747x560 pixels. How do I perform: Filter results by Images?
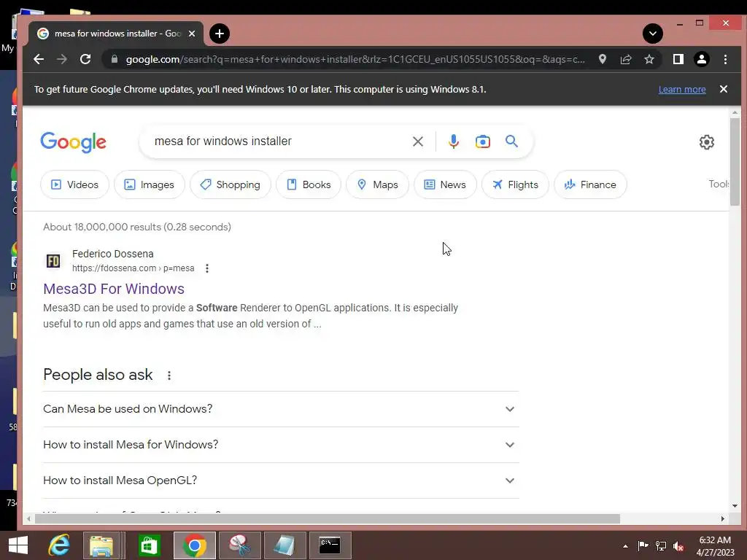pos(149,184)
